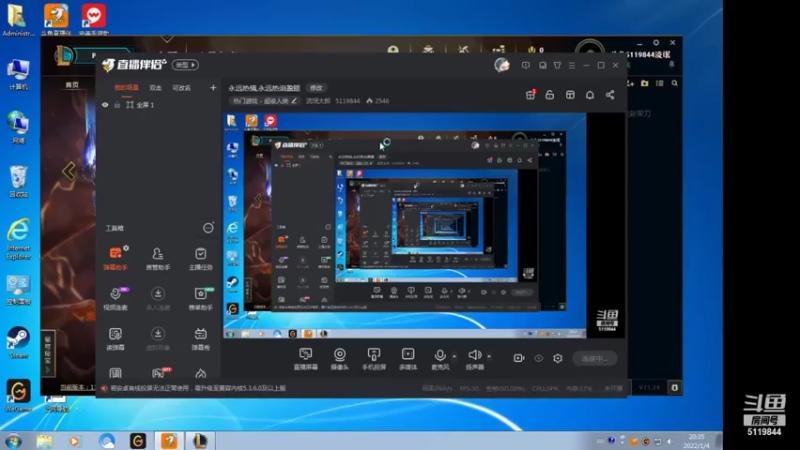Toggle the preview eye icon near settings
This screenshot has height=450, width=800.
[539, 358]
